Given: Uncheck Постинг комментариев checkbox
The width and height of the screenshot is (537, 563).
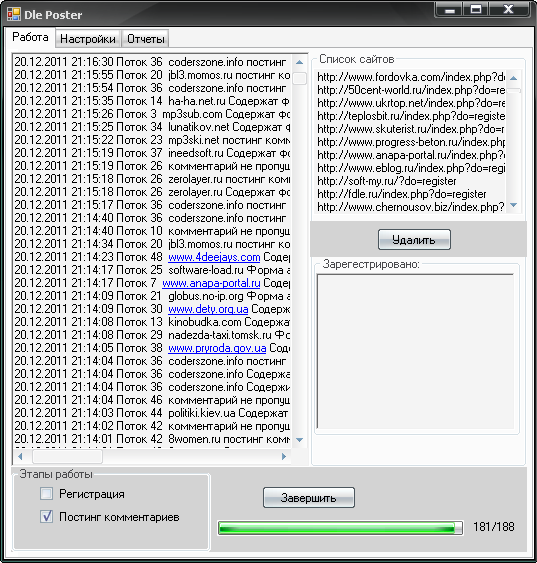Looking at the screenshot, I should (x=46, y=517).
